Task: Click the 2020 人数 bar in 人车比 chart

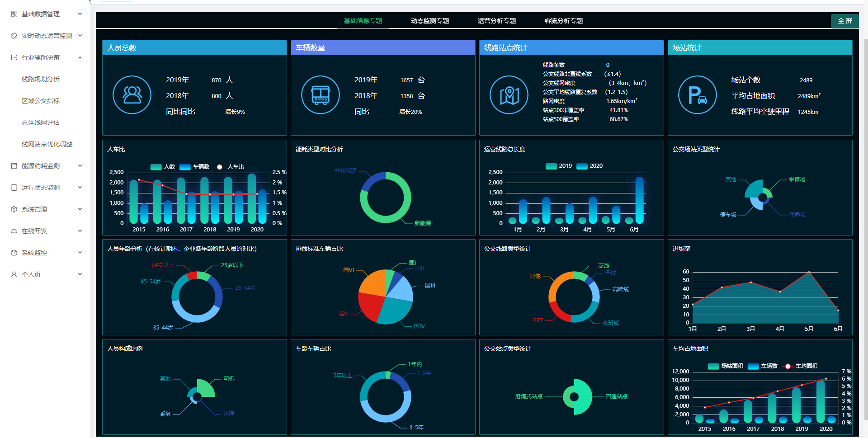Action: point(252,199)
